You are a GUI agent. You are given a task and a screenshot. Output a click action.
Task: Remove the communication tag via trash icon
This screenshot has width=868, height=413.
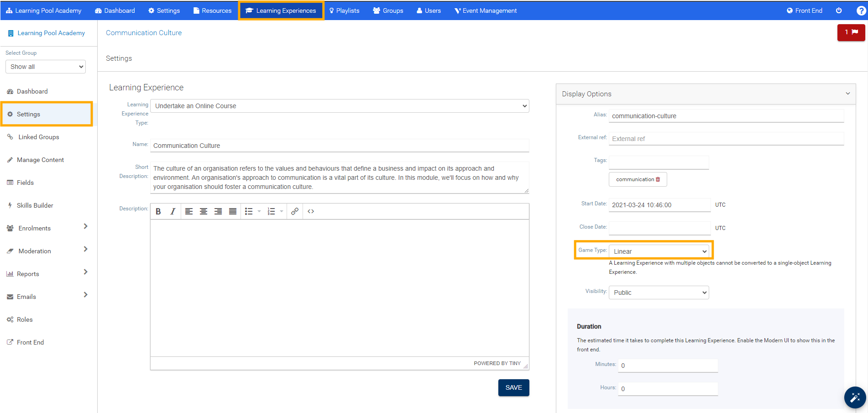[657, 179]
